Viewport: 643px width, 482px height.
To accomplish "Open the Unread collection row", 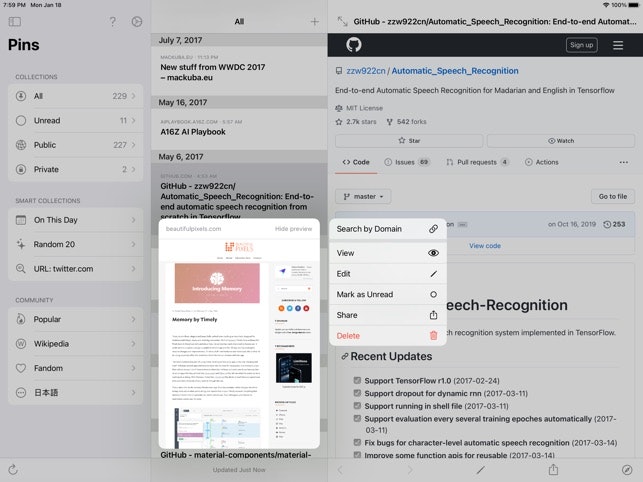I will [75, 121].
